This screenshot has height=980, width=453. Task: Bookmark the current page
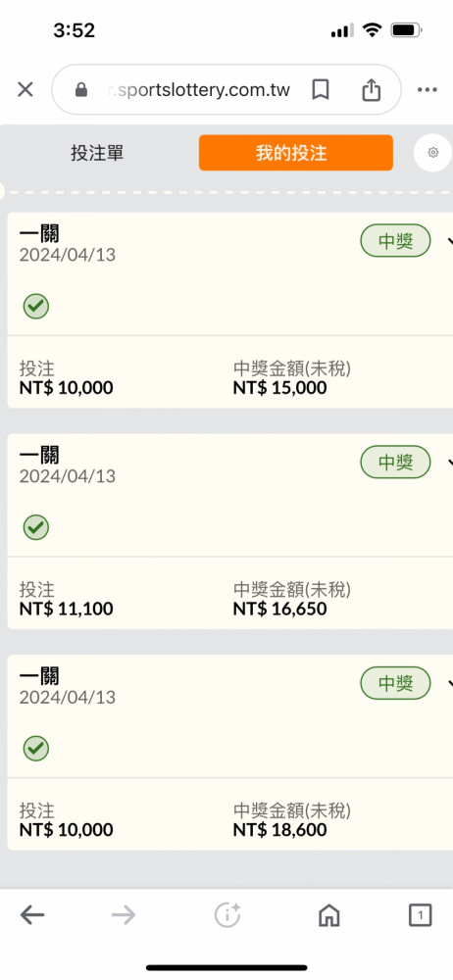click(x=321, y=90)
